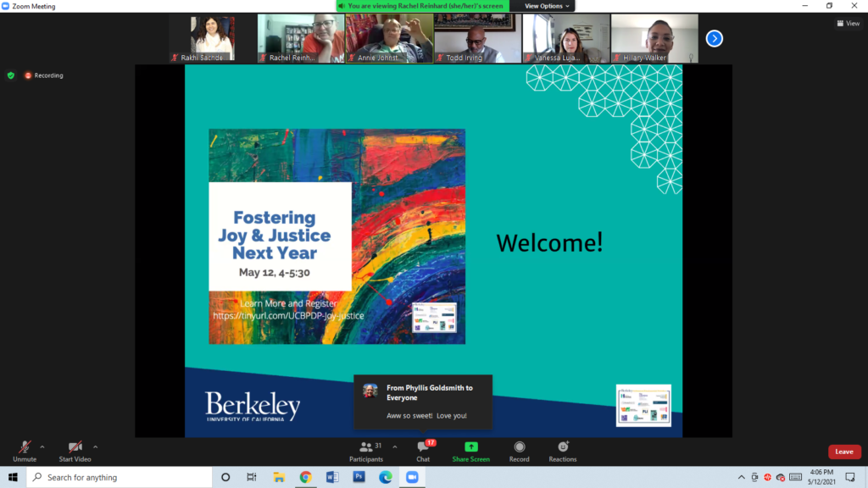Open the Participants panel
868x488 pixels.
point(366,450)
